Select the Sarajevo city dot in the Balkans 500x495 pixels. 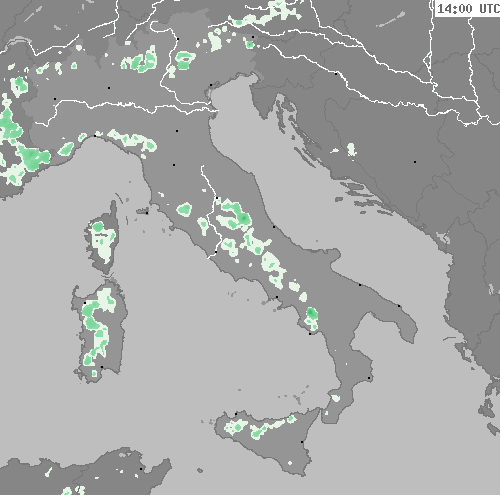[x=415, y=162]
